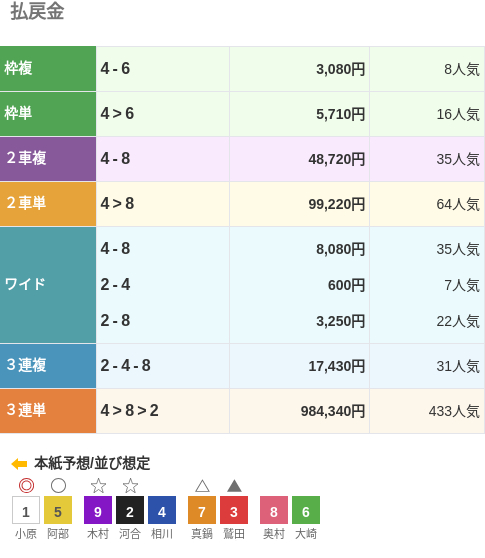The image size is (485, 558).
Task: Select black number 2 河合 badge
Action: [x=130, y=510]
